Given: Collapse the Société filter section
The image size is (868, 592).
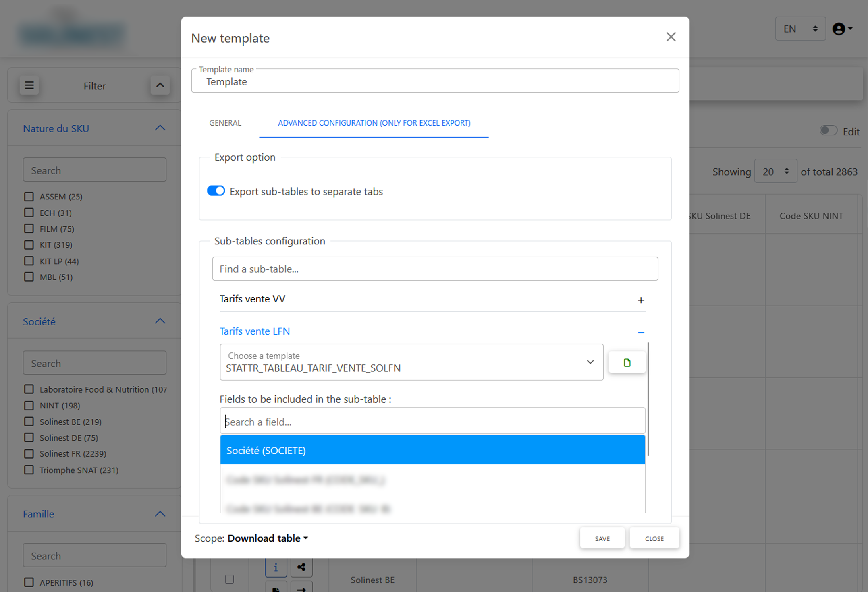Looking at the screenshot, I should (x=160, y=321).
